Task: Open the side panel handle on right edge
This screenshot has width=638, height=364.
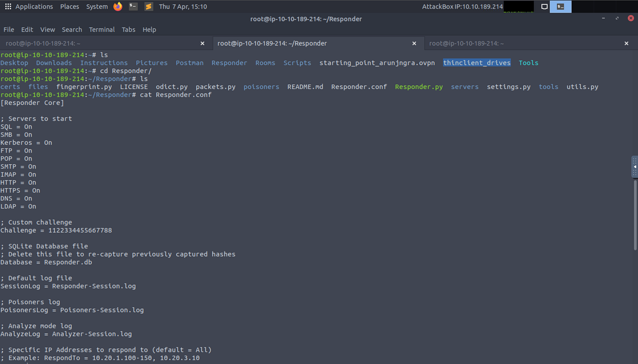Action: (634, 167)
